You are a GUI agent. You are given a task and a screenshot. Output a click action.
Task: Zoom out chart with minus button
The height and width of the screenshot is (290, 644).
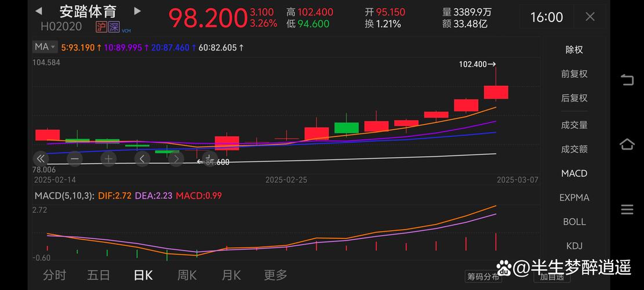tap(75, 158)
